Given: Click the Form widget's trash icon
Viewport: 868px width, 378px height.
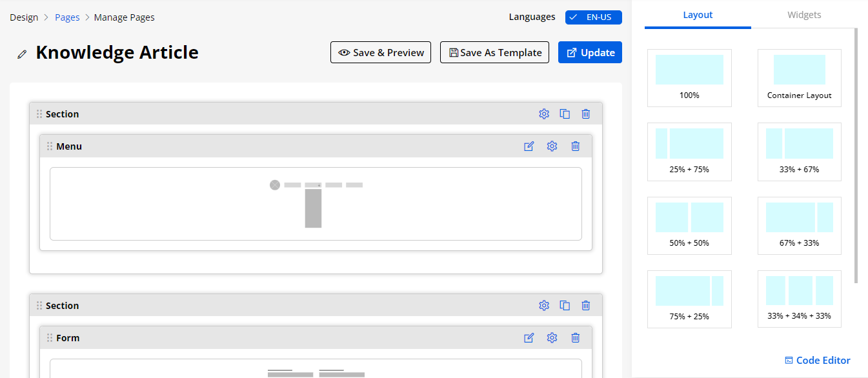Looking at the screenshot, I should click(x=575, y=338).
